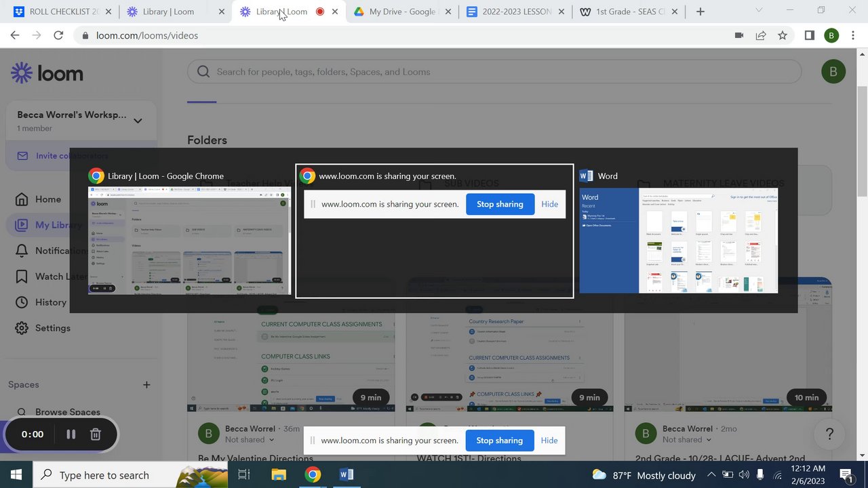Open notification center icon
Viewport: 868px width, 488px height.
(846, 474)
